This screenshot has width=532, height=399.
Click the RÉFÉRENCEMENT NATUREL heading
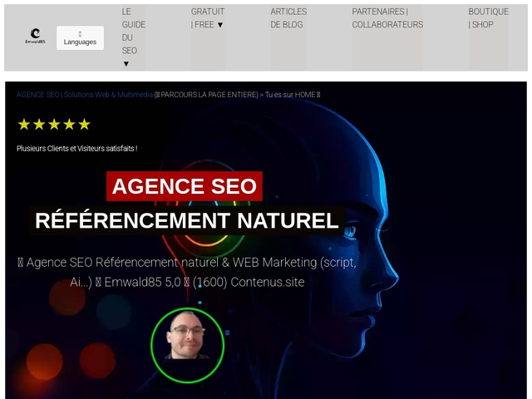[186, 220]
